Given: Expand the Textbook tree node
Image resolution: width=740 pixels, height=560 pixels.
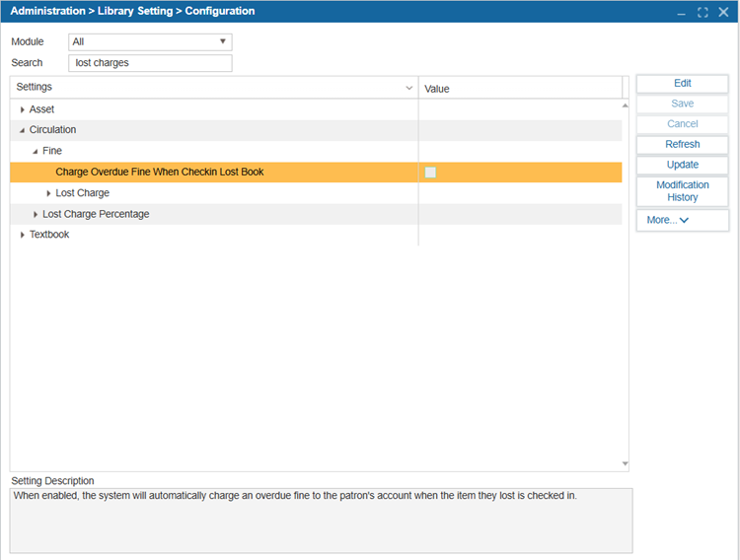Looking at the screenshot, I should [x=22, y=235].
